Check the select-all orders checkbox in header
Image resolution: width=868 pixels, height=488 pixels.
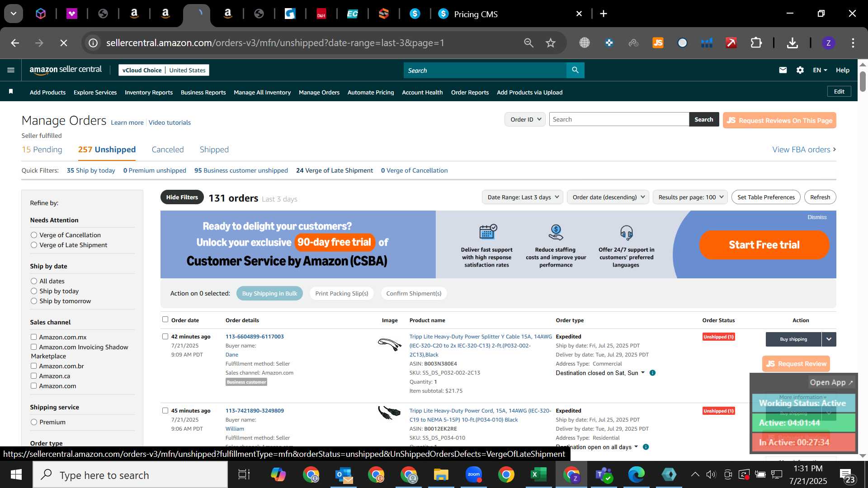(x=165, y=319)
